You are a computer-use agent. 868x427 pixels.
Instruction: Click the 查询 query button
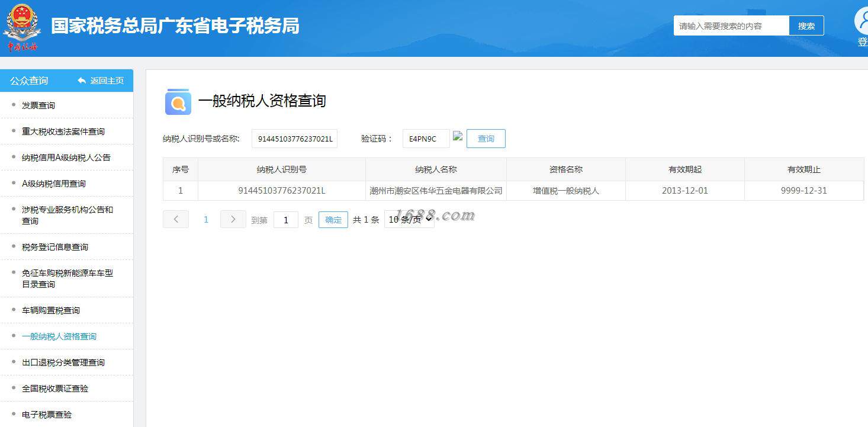[486, 139]
